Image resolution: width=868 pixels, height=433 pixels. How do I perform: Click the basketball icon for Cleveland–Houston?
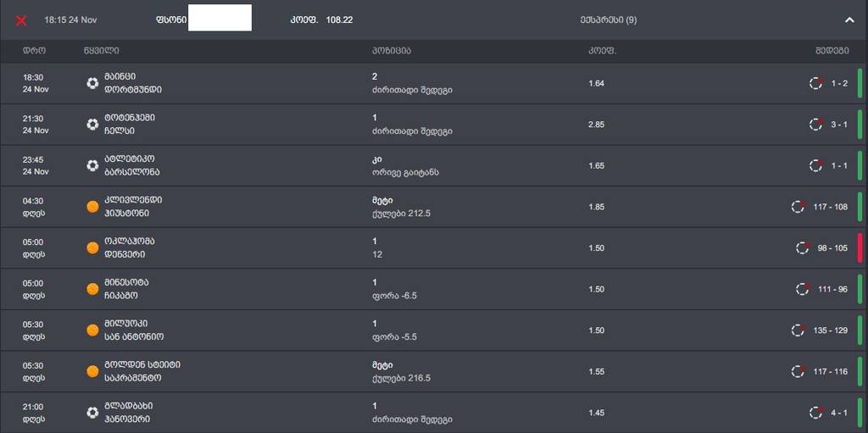(x=92, y=207)
